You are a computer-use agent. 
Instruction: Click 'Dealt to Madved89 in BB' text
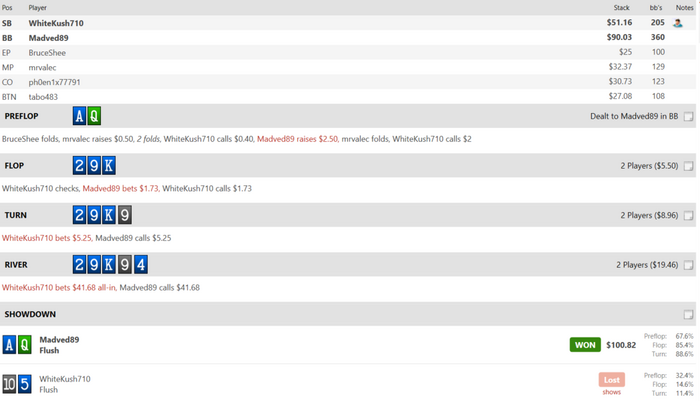point(634,116)
